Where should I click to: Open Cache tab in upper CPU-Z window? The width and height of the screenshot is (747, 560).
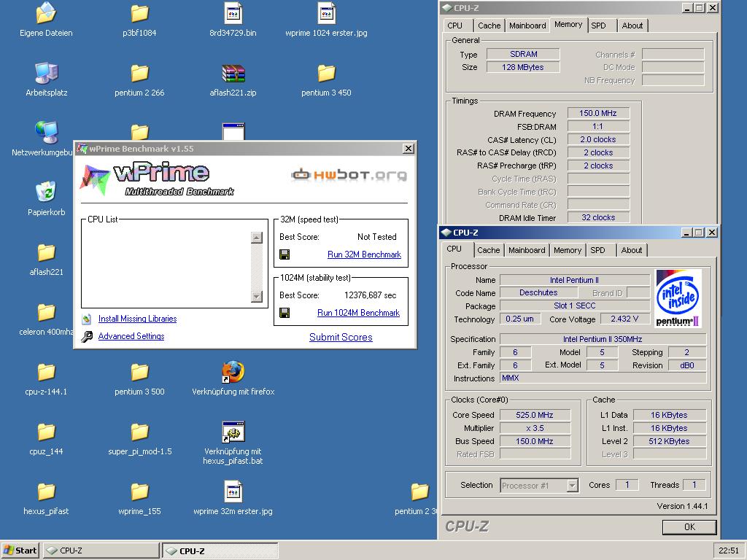(489, 26)
